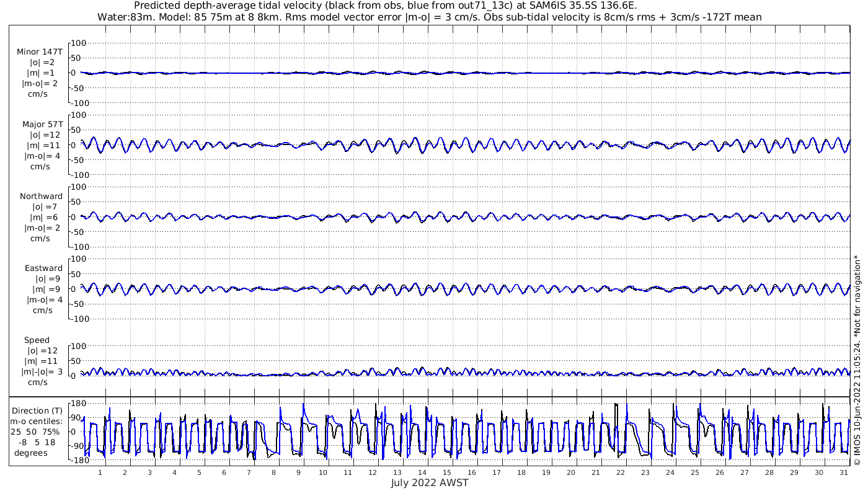Click "|o| =2" in the Minor panel
The image size is (868, 496).
43,62
